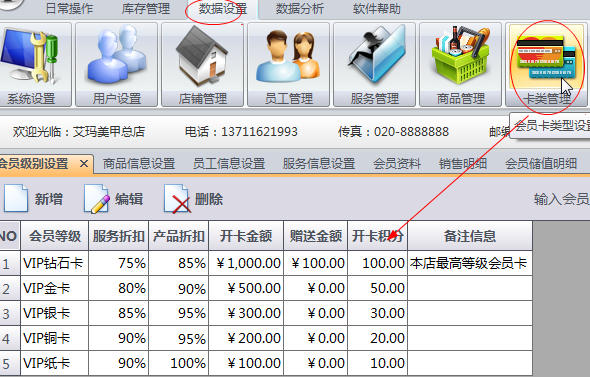Screen dimensions: 590x377
Task: Open the 销售明细 tab
Action: point(463,164)
